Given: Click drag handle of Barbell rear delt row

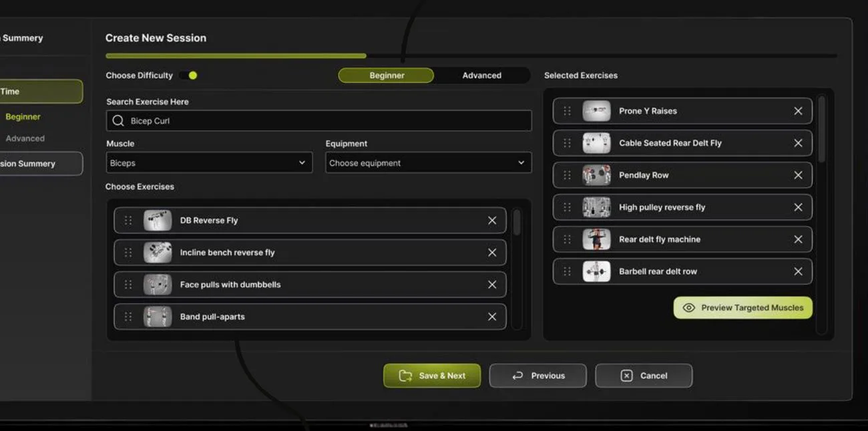Looking at the screenshot, I should (x=567, y=271).
